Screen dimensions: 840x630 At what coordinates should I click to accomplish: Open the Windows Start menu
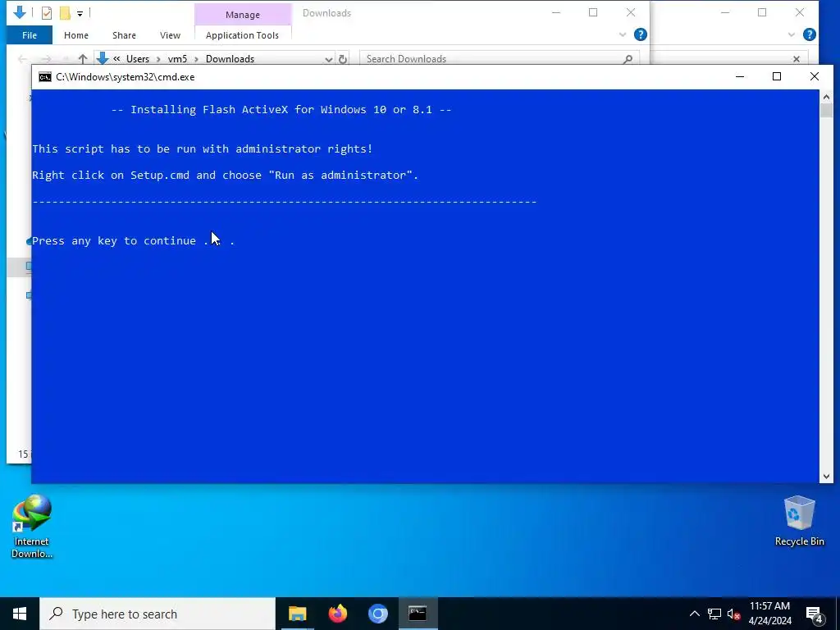point(20,614)
